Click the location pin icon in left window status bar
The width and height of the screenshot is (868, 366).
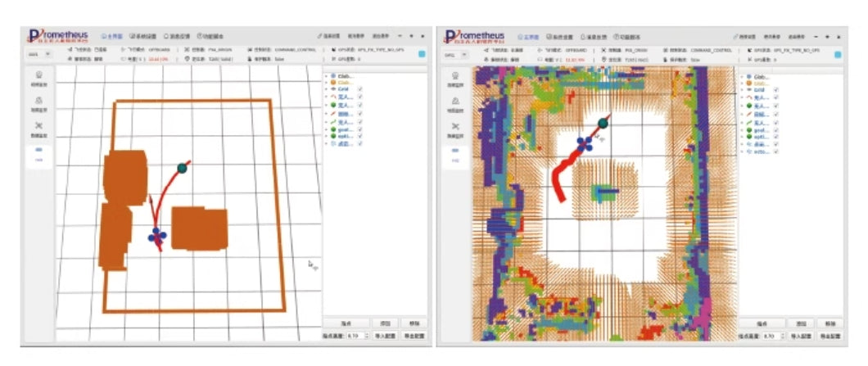point(187,58)
